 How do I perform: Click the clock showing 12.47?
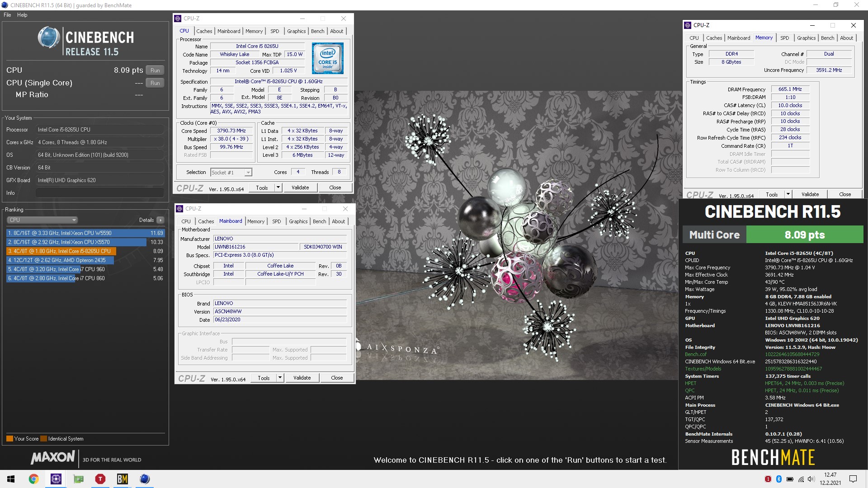pyautogui.click(x=830, y=475)
